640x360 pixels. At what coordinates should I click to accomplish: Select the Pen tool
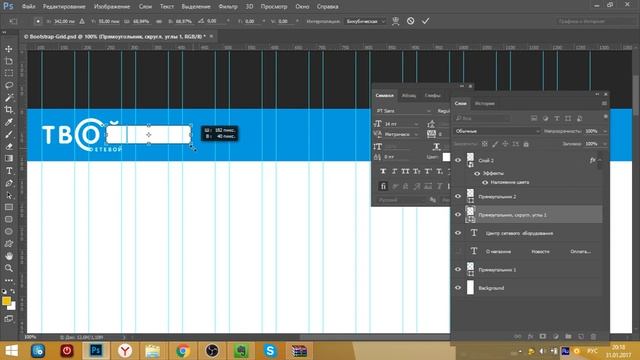pyautogui.click(x=9, y=183)
